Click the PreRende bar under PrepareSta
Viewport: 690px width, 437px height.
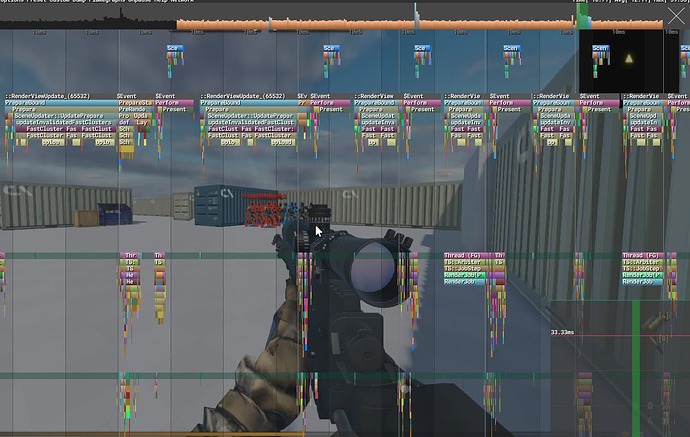pyautogui.click(x=132, y=109)
